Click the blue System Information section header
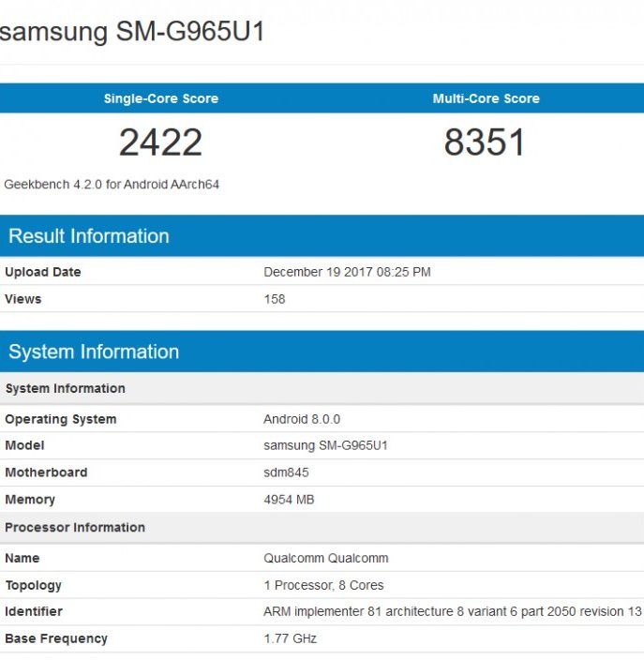The width and height of the screenshot is (644, 660). pos(94,352)
